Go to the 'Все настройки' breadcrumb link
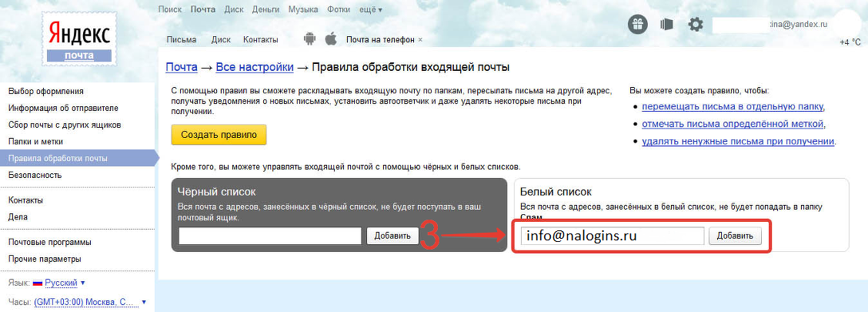 [255, 68]
